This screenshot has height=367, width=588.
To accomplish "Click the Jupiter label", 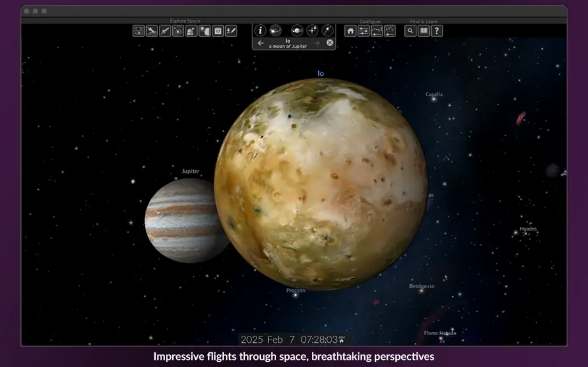I will click(x=191, y=171).
